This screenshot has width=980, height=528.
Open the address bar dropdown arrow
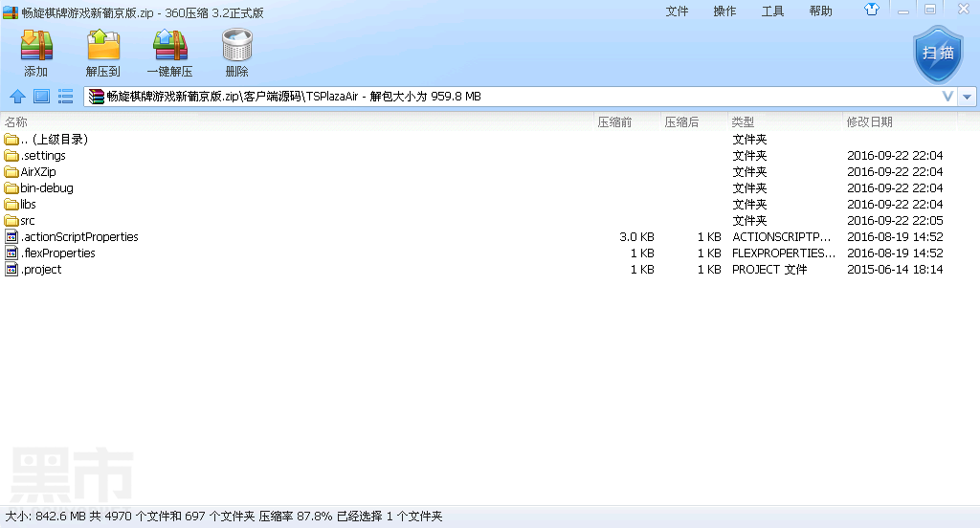[967, 97]
